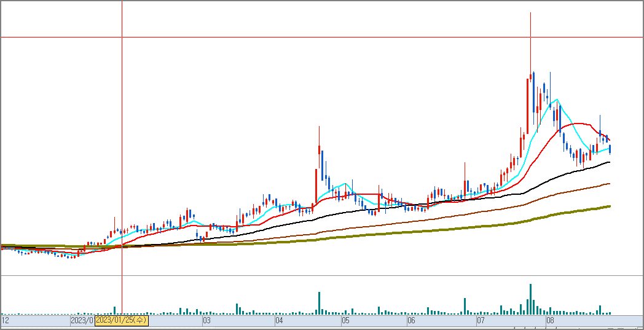This screenshot has height=330, width=644.
Task: Click the "03" month label on date axis
Action: click(x=206, y=320)
